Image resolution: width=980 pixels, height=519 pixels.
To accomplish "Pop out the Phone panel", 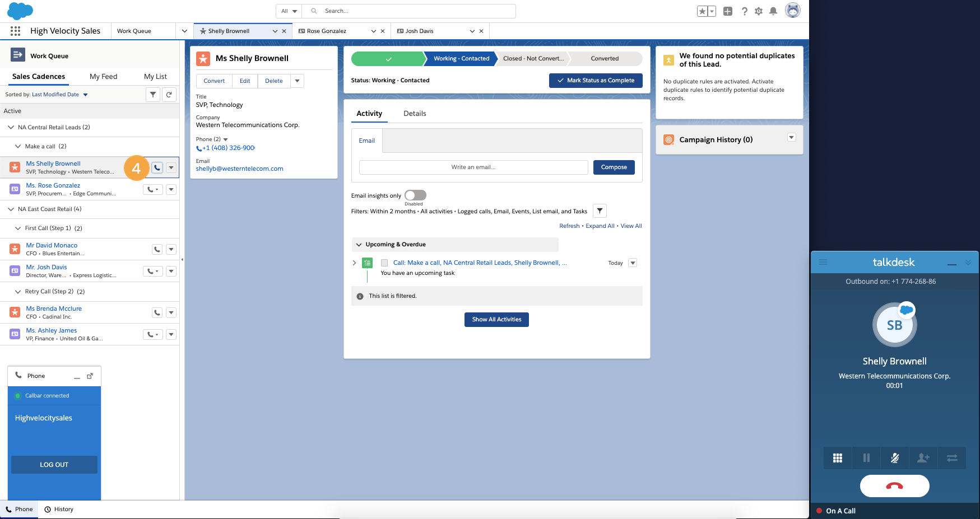I will coord(90,376).
